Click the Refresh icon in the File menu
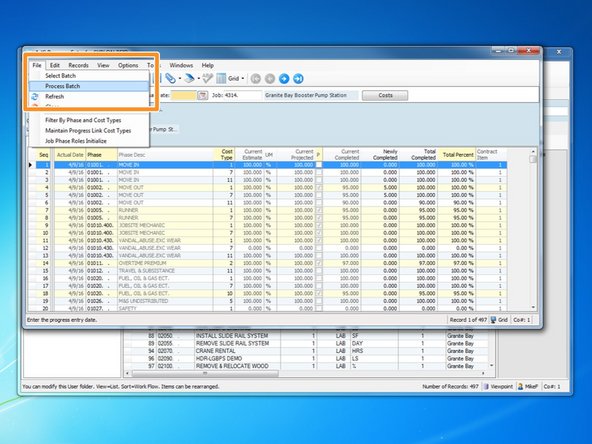Viewport: 592px width, 444px height. (x=35, y=97)
